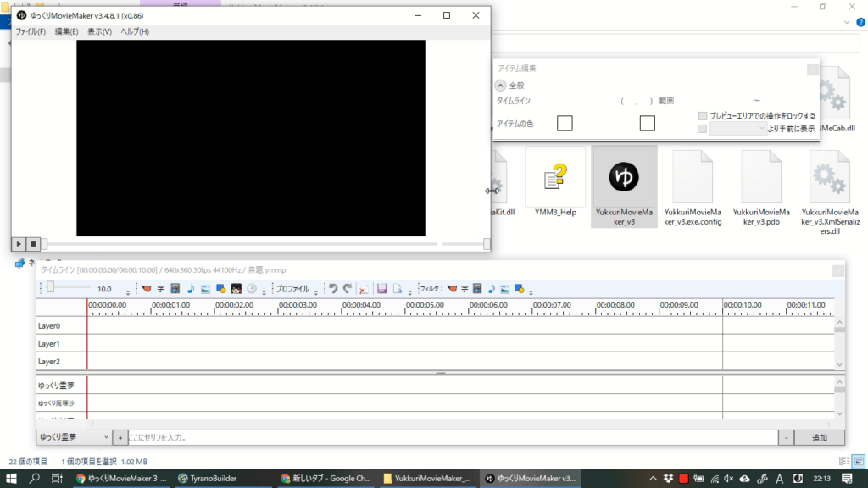
Task: Open the 編集(E) menu
Action: point(66,31)
